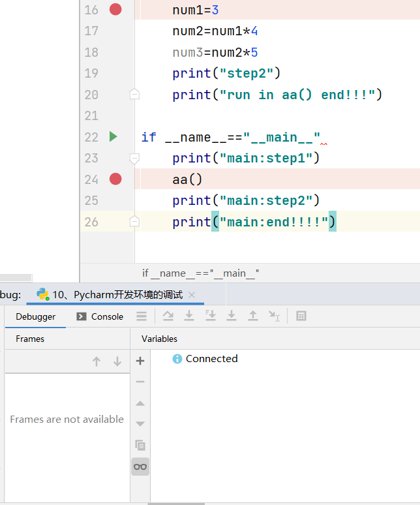This screenshot has height=505, width=420.
Task: Click the Variables panel header
Action: click(159, 339)
